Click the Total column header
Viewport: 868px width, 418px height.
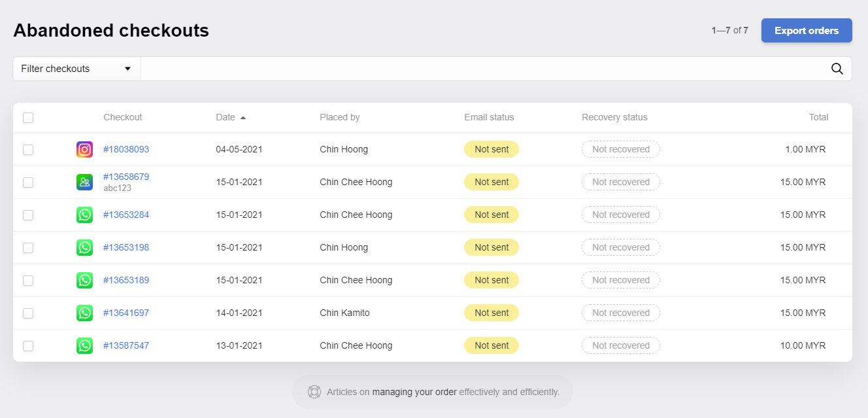819,118
